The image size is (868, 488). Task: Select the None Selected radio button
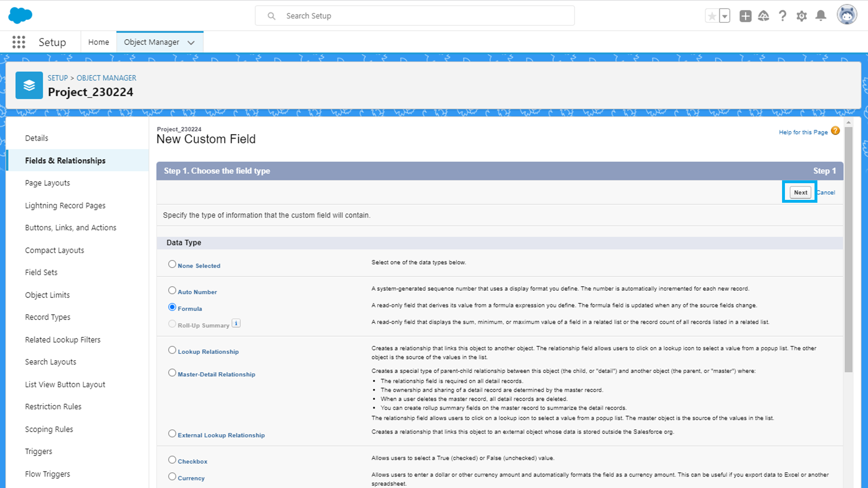[172, 264]
